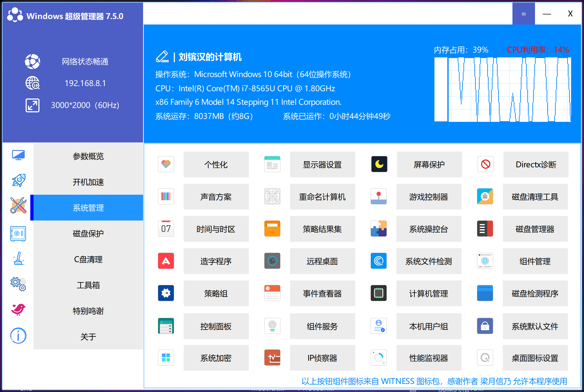Click the 07 calendar icon beside 时间与时区
Viewport: 584px width, 392px height.
point(166,229)
